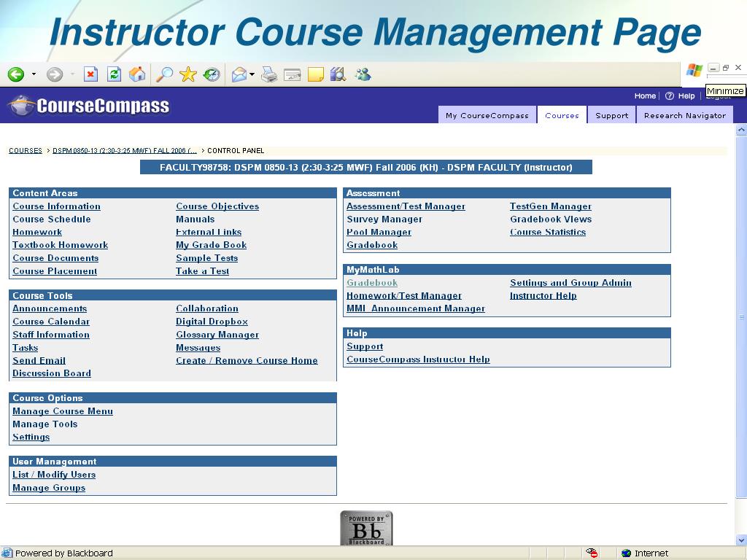Open the Manage Groups link
The image size is (747, 560).
pyautogui.click(x=49, y=488)
